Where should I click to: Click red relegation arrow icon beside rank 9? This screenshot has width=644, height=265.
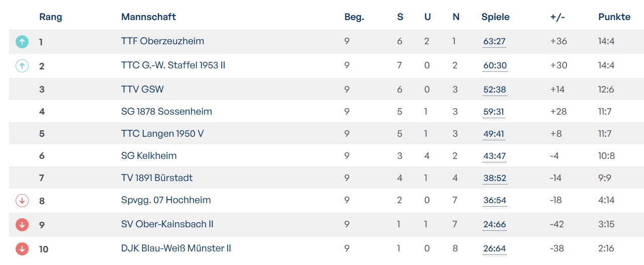22,224
